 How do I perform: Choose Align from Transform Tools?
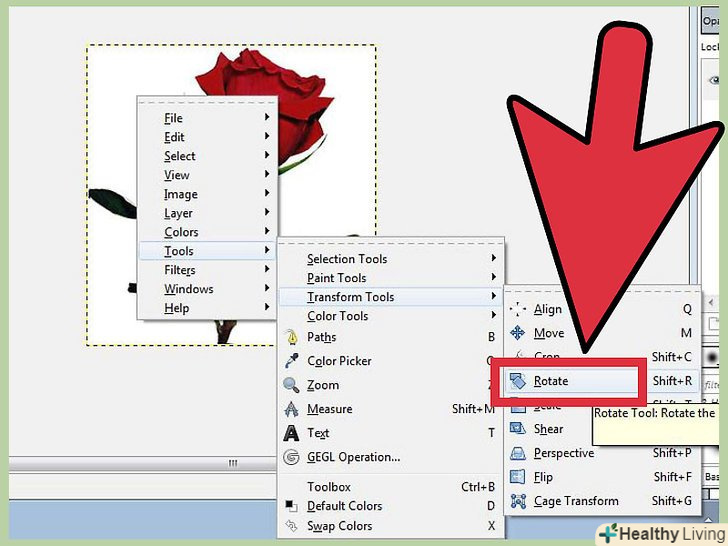click(x=602, y=309)
